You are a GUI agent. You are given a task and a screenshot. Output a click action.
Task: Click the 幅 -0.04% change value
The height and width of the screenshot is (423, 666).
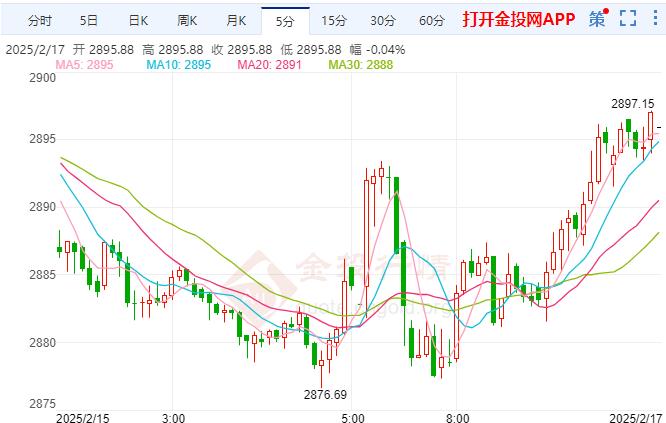coord(377,50)
